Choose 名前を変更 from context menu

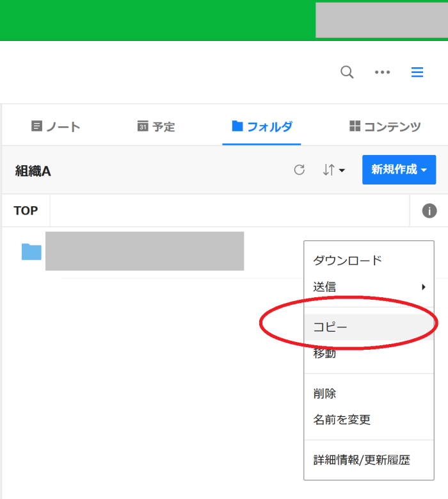tap(369, 420)
